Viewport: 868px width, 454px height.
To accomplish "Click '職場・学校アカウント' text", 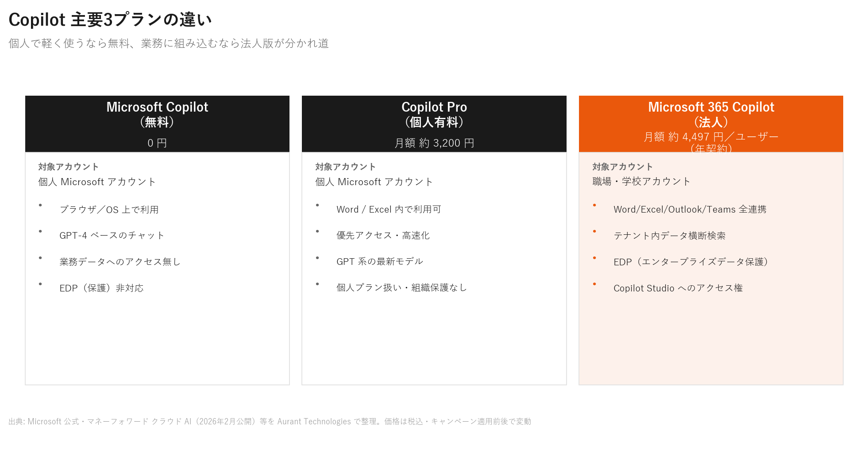I will point(641,181).
